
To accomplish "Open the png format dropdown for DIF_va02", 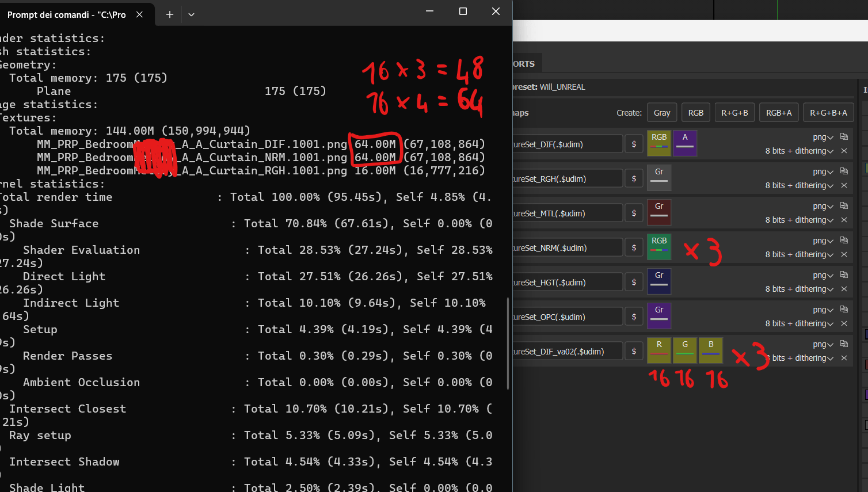I will point(823,344).
